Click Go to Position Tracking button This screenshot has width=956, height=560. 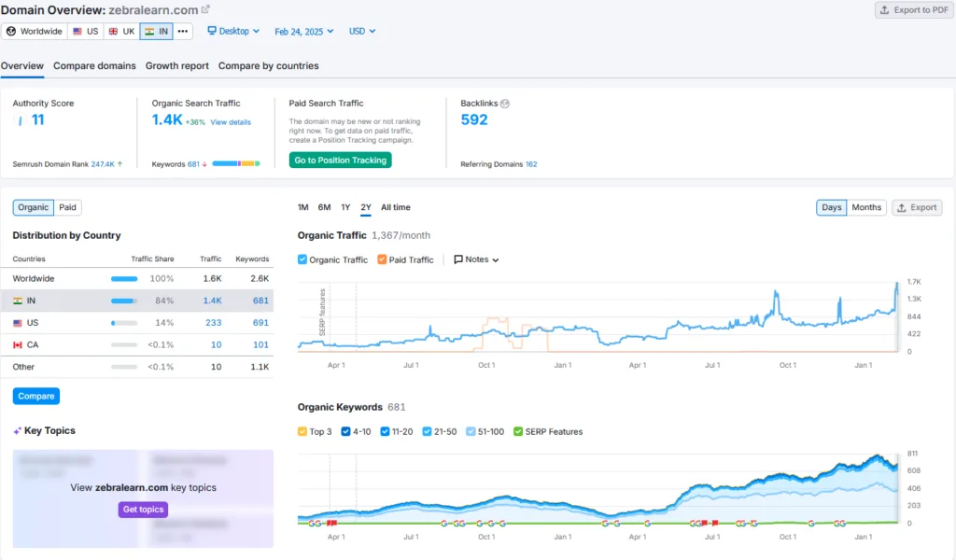[340, 161]
